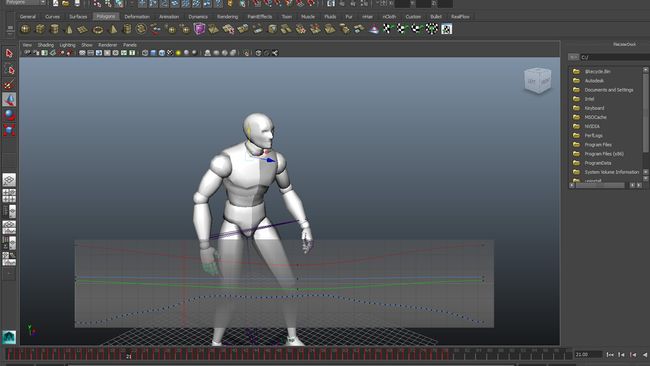This screenshot has width=650, height=366.
Task: Toggle smooth shade all in panel toolbar
Action: click(153, 53)
